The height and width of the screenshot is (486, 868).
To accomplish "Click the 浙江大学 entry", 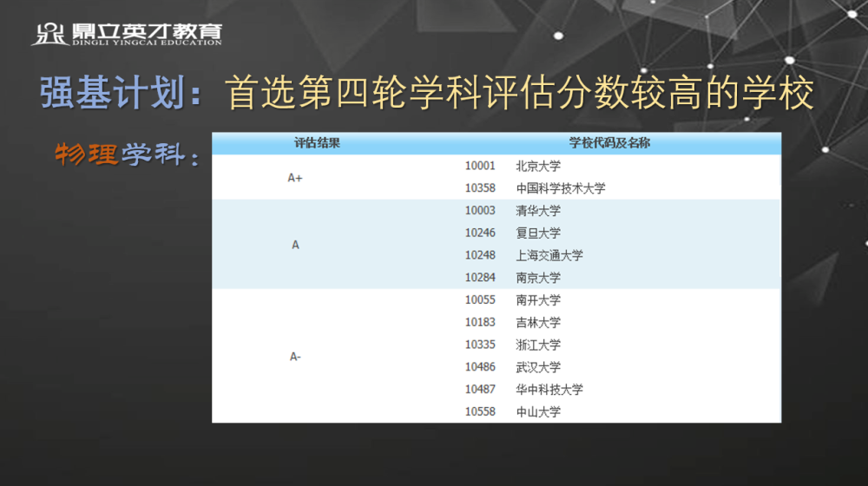I will [x=538, y=345].
